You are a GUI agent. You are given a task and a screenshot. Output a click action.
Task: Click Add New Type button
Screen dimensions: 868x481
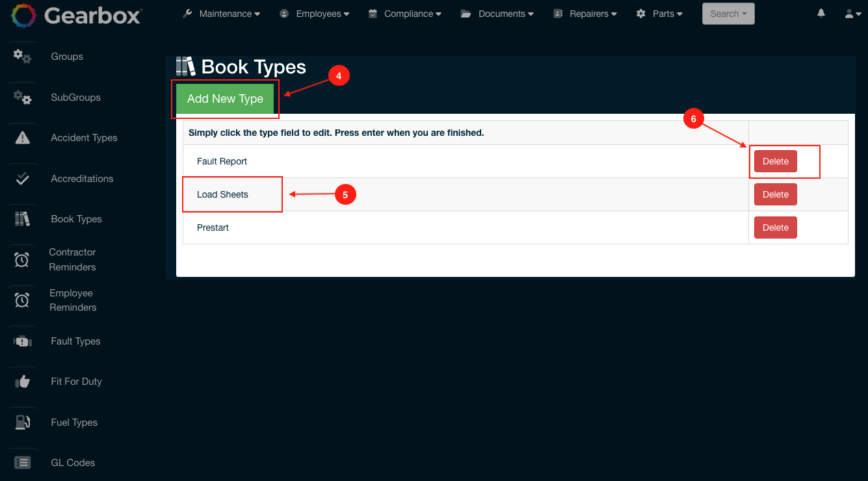pos(225,99)
